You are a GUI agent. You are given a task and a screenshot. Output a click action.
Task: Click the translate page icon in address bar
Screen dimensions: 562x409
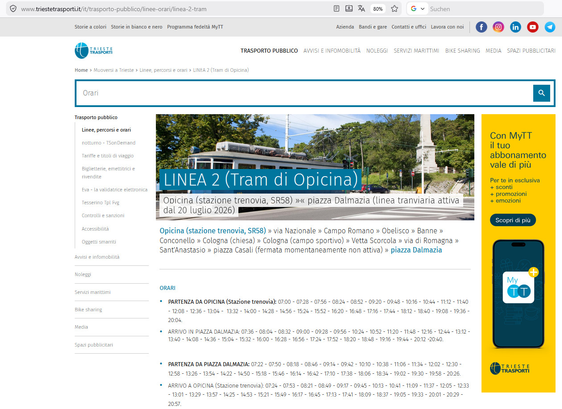pyautogui.click(x=361, y=9)
